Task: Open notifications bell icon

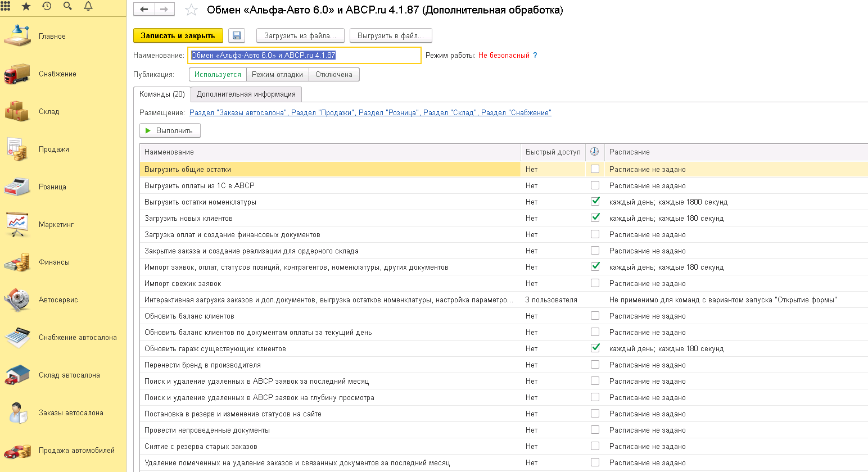Action: click(x=88, y=6)
